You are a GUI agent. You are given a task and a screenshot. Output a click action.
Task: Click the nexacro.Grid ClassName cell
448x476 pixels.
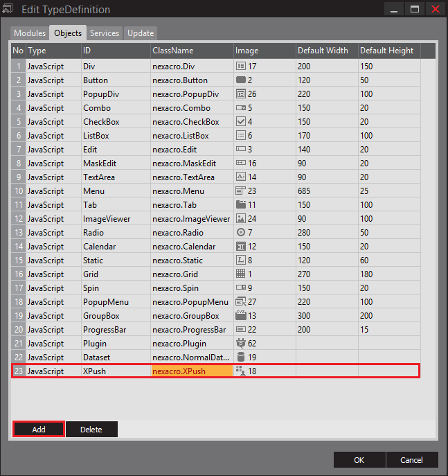click(x=192, y=274)
